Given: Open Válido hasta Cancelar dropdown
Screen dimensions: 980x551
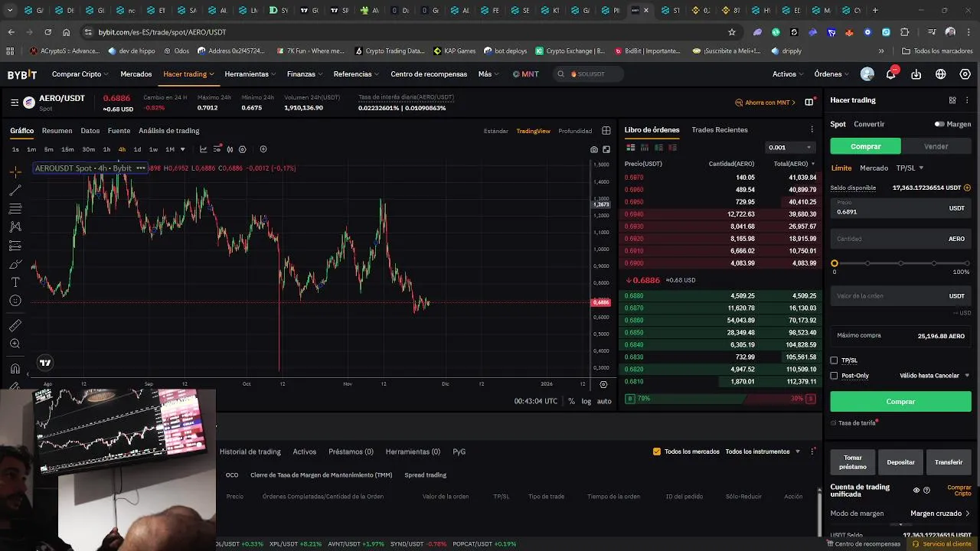Looking at the screenshot, I should [933, 376].
